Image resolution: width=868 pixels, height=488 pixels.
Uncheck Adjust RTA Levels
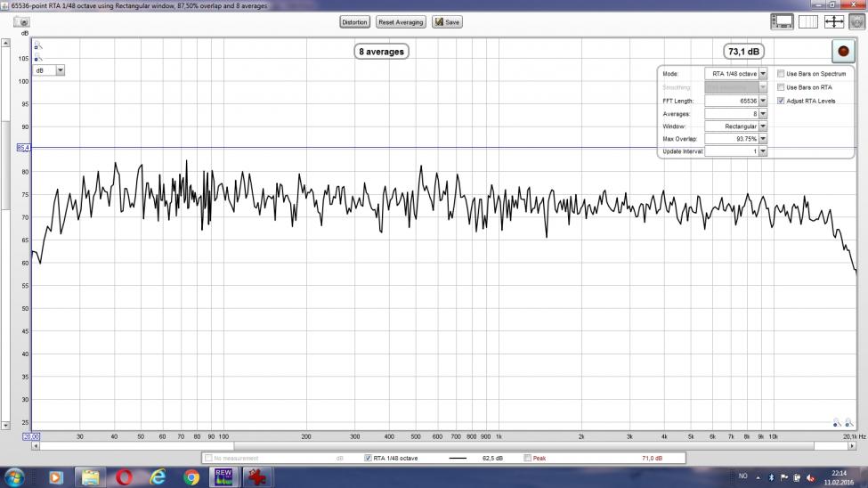pos(781,101)
